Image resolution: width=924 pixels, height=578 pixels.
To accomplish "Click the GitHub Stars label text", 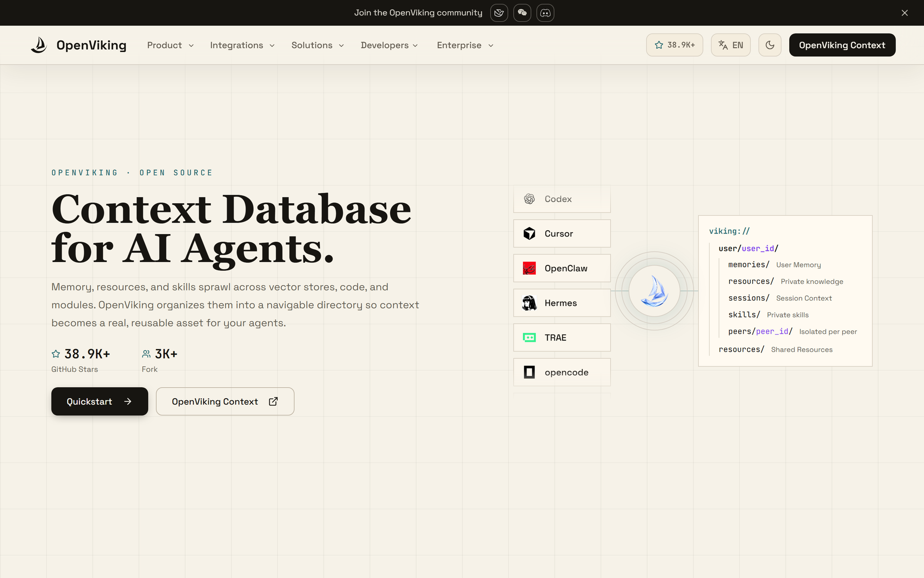I will [75, 369].
